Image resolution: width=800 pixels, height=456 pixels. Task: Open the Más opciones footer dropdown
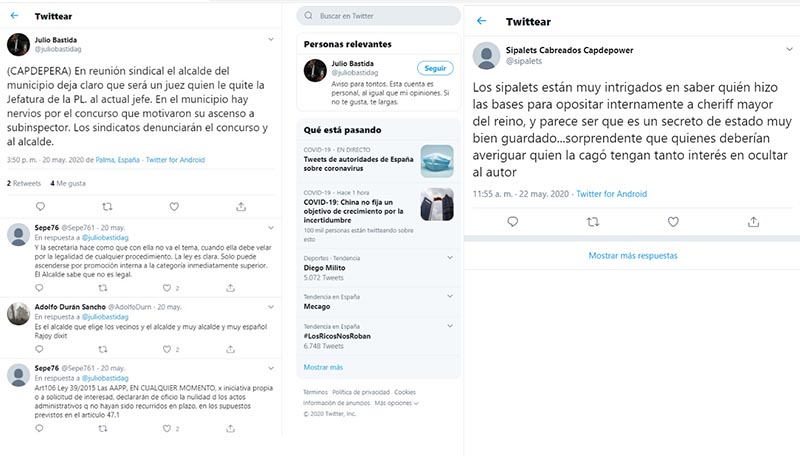[x=396, y=403]
